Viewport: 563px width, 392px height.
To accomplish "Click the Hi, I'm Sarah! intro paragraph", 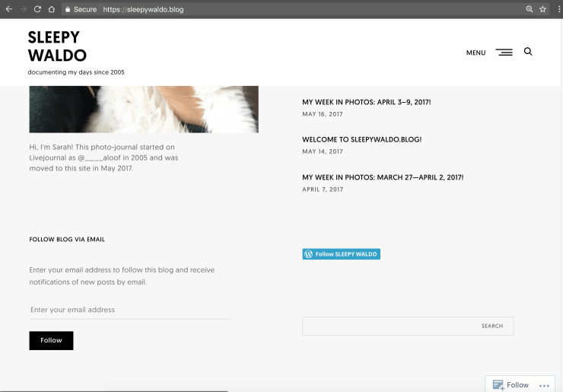I will click(x=103, y=158).
